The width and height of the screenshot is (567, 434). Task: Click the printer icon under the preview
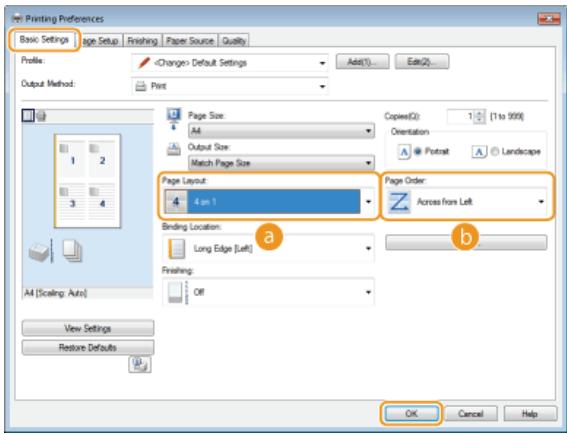[x=38, y=252]
